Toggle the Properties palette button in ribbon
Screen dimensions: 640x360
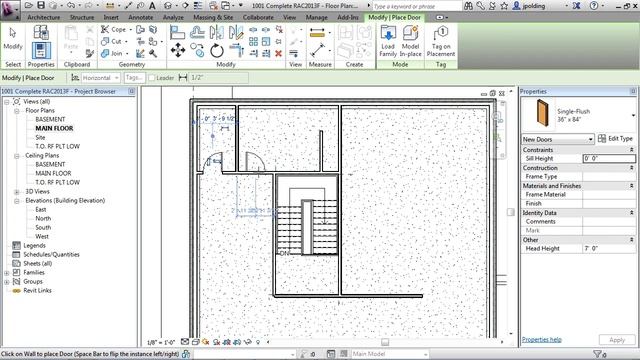pyautogui.click(x=41, y=51)
